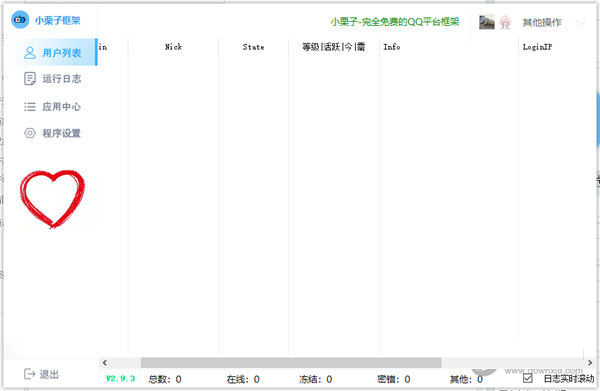Click the Info column header
Screen dimensions: 600x391
tap(392, 47)
